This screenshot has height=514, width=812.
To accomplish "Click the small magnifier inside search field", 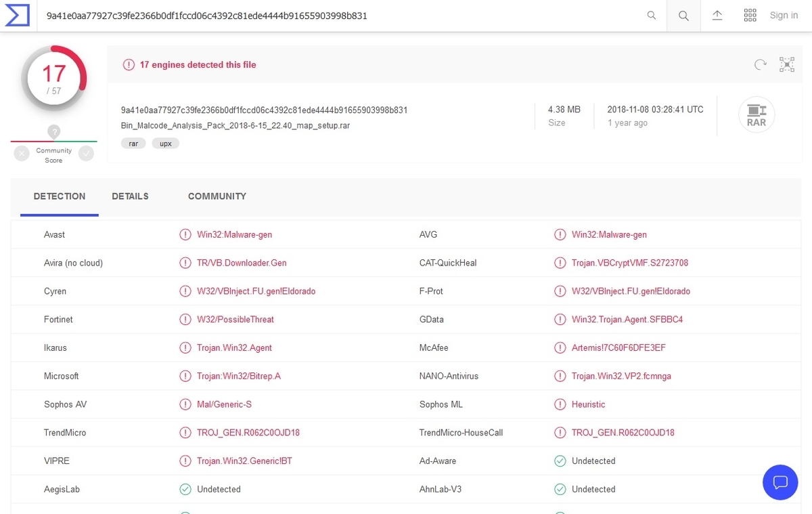I will click(x=652, y=16).
